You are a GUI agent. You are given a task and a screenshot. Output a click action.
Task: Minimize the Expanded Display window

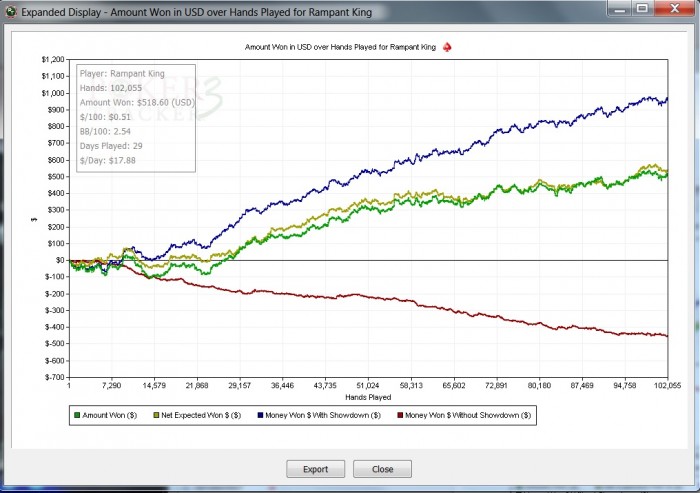click(x=619, y=8)
